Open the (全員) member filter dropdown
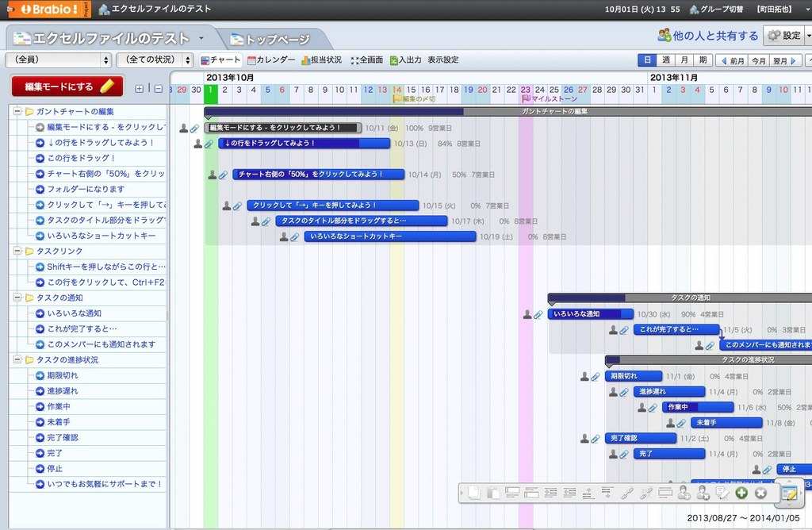 click(x=59, y=60)
